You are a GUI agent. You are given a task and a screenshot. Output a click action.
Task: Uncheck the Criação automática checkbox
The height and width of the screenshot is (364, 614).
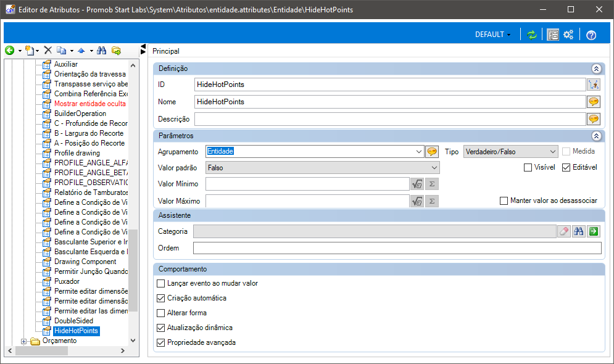(x=160, y=298)
